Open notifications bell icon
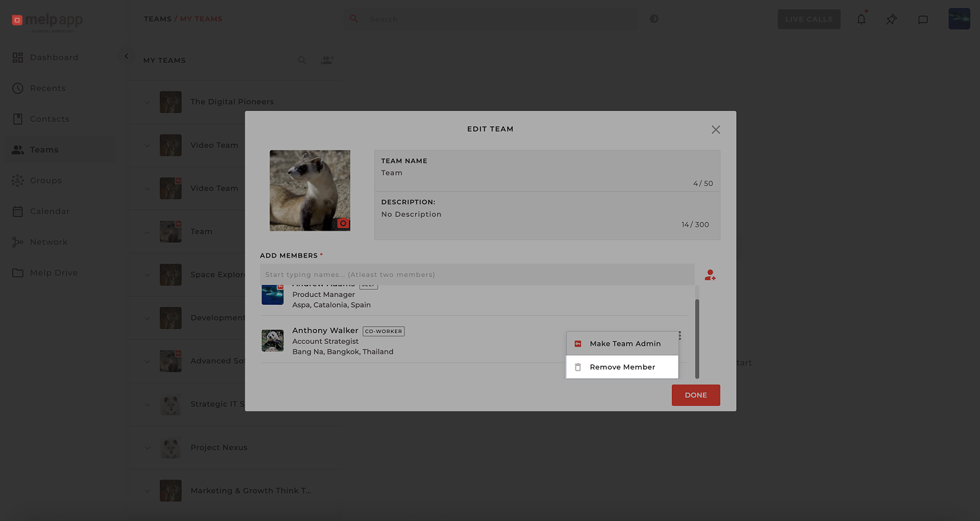This screenshot has width=980, height=521. 861,19
